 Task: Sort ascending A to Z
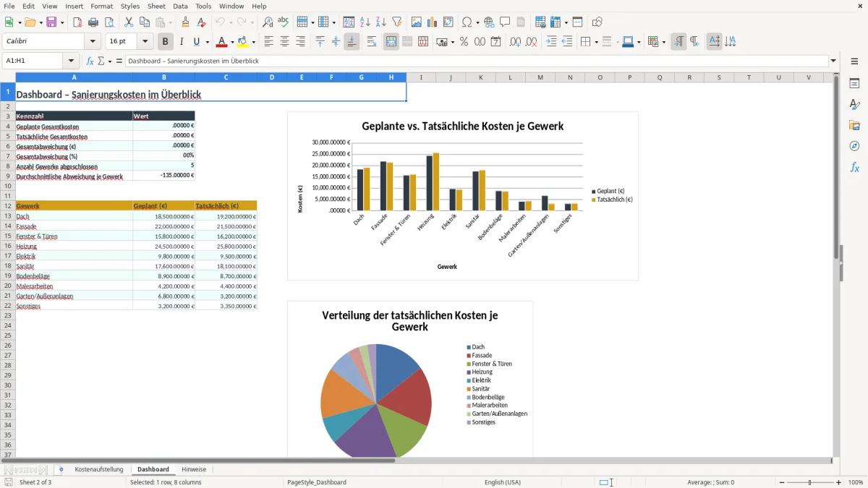(x=365, y=22)
